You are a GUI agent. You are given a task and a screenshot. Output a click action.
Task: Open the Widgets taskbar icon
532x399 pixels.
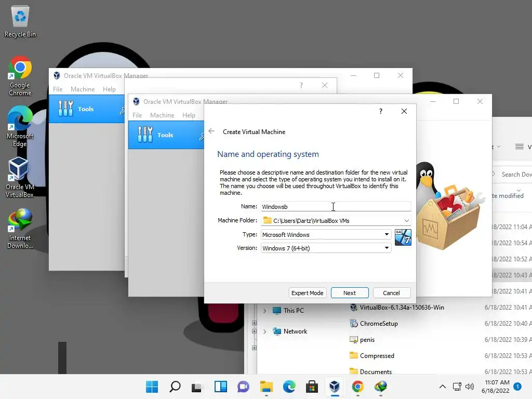(x=220, y=387)
